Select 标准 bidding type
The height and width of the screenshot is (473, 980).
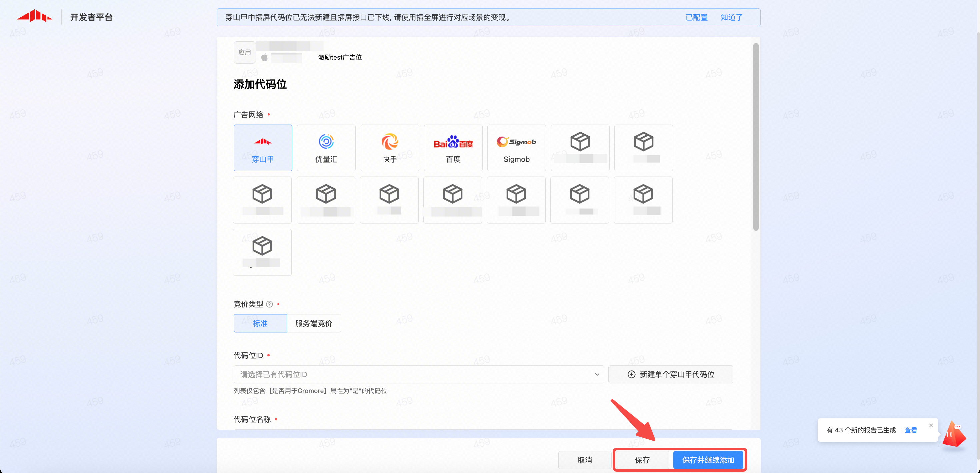(260, 323)
